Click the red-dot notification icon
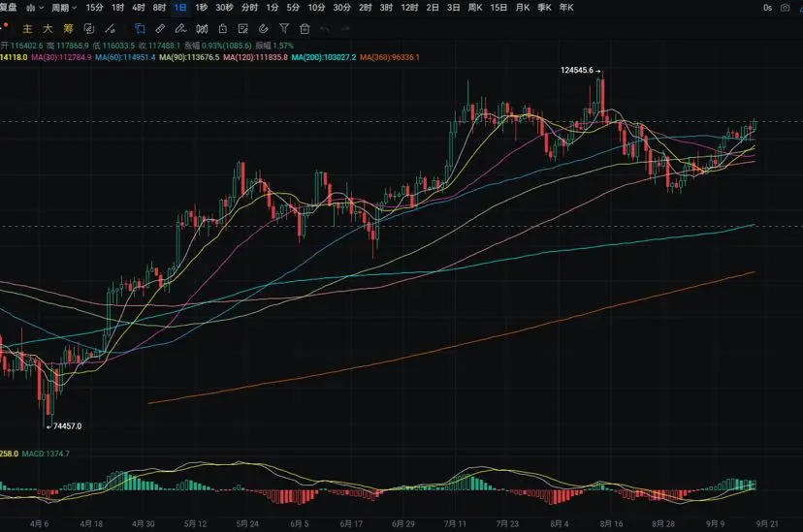 coord(4,25)
